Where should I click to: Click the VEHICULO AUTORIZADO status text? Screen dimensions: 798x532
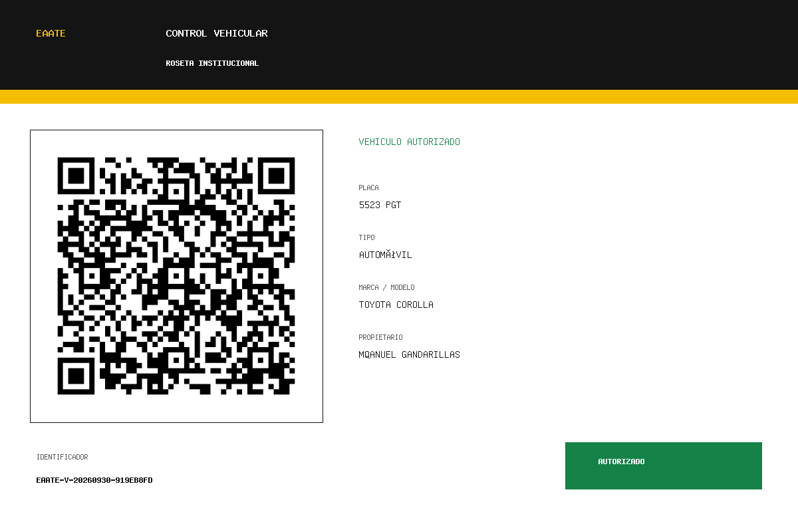coord(410,142)
